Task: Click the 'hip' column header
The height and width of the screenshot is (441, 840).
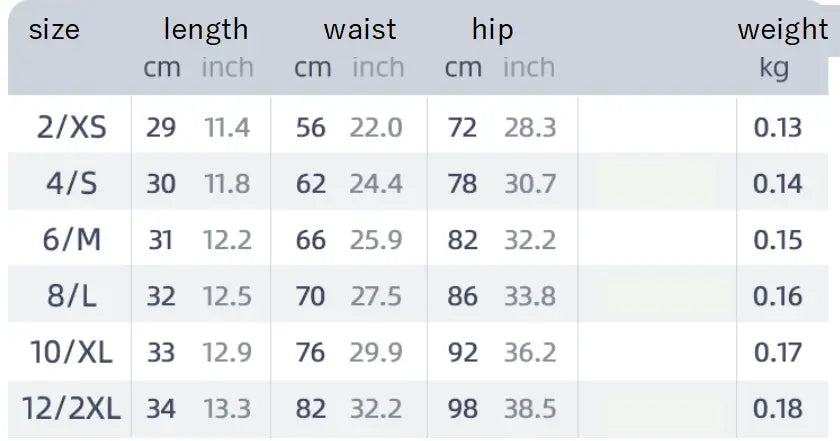Action: pos(492,30)
